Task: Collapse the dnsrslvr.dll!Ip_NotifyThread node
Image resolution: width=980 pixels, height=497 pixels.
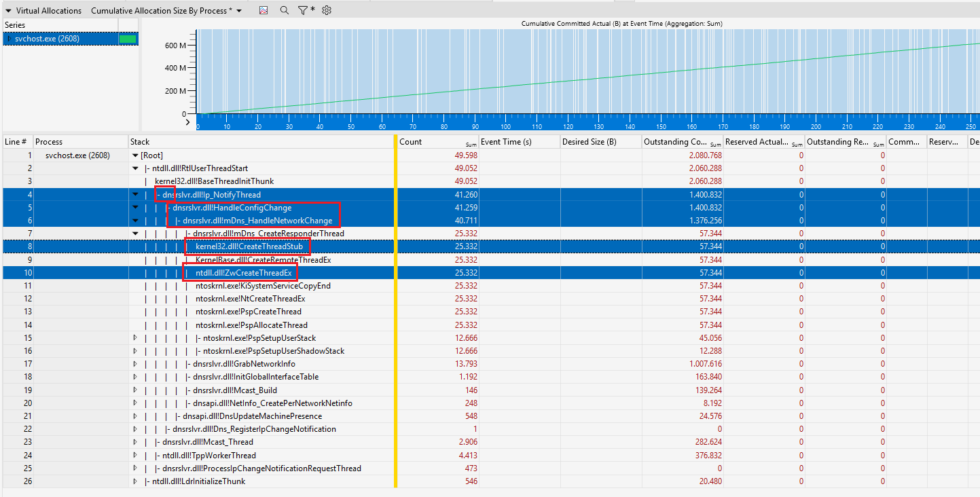Action: 135,195
